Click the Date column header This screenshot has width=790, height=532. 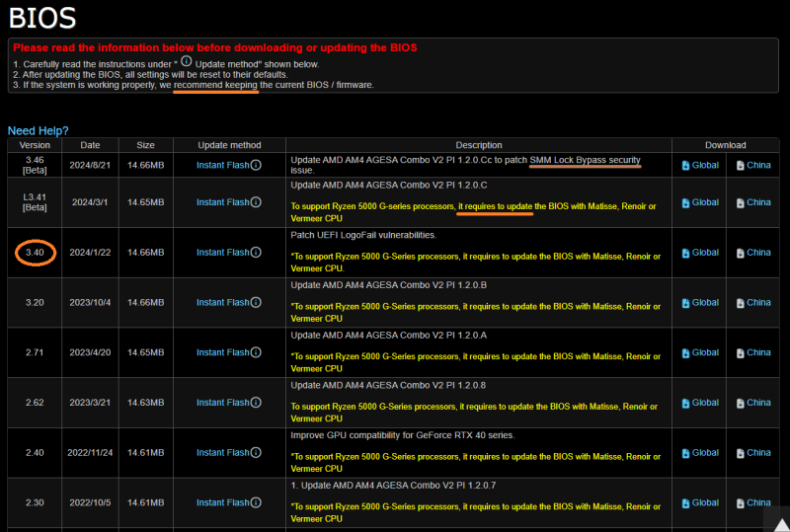(90, 145)
